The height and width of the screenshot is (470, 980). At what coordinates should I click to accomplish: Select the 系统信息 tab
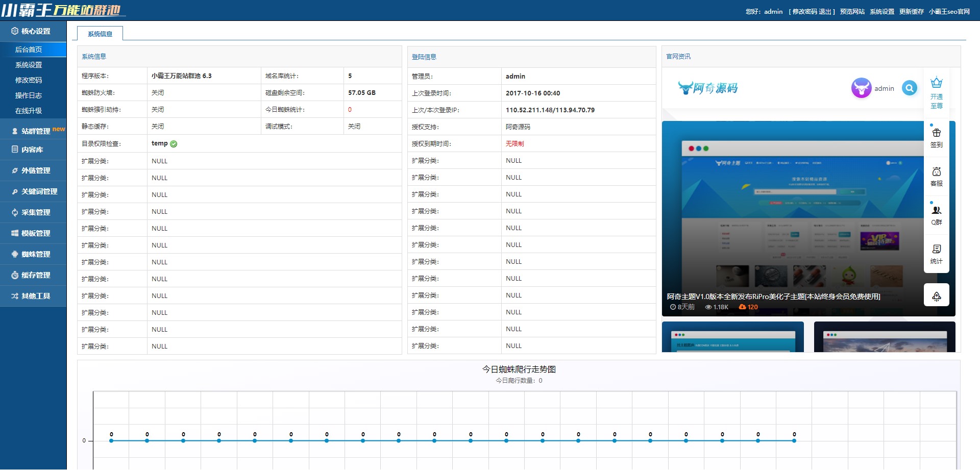(100, 34)
